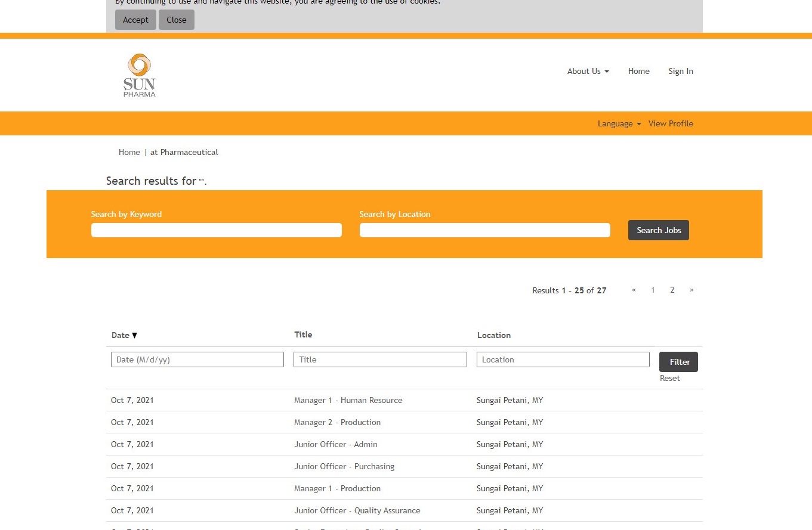This screenshot has height=530, width=812.
Task: Apply filters with the Filter button
Action: click(678, 362)
